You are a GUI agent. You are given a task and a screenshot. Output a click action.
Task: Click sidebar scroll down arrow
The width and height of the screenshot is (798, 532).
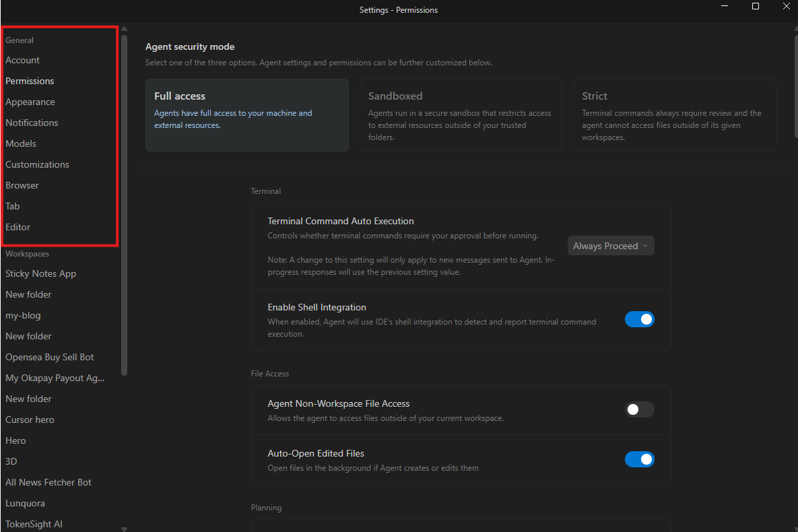124,529
